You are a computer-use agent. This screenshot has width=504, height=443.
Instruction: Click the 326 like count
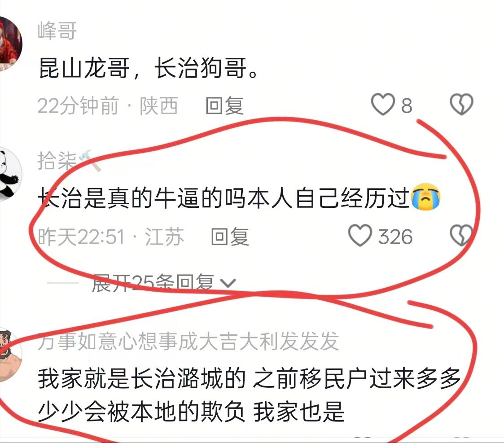point(395,237)
